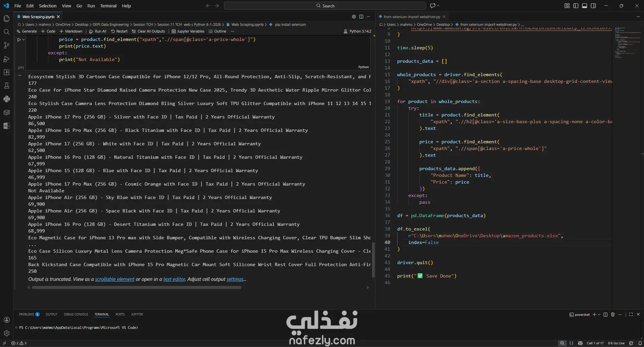Switch to the Jupyter panel tab
The image size is (644, 347).
click(137, 314)
